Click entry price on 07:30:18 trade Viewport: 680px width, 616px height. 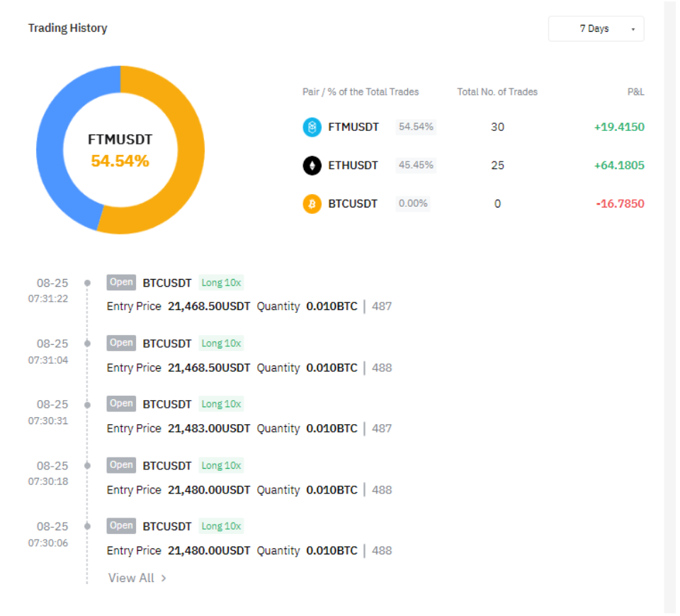(209, 490)
